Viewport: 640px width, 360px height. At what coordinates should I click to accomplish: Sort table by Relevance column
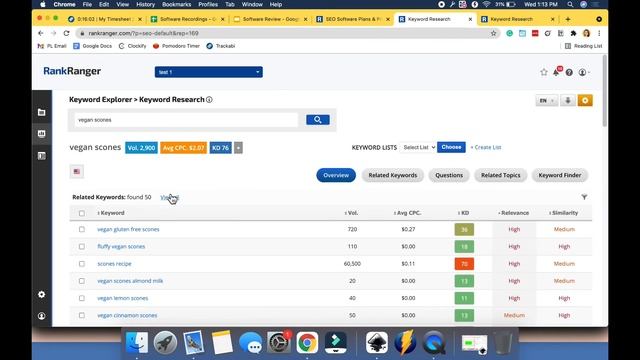click(x=513, y=213)
